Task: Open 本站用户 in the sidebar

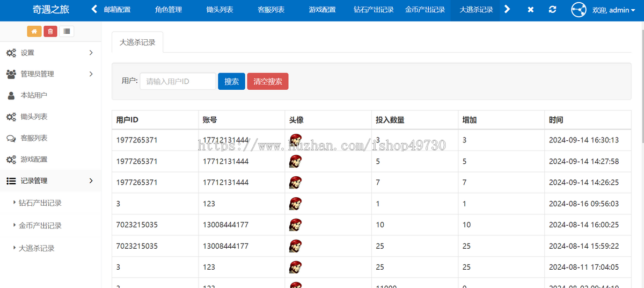Action: pos(34,95)
